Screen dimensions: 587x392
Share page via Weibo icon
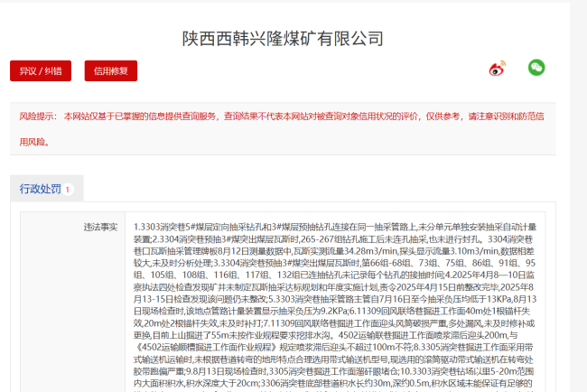tap(498, 69)
